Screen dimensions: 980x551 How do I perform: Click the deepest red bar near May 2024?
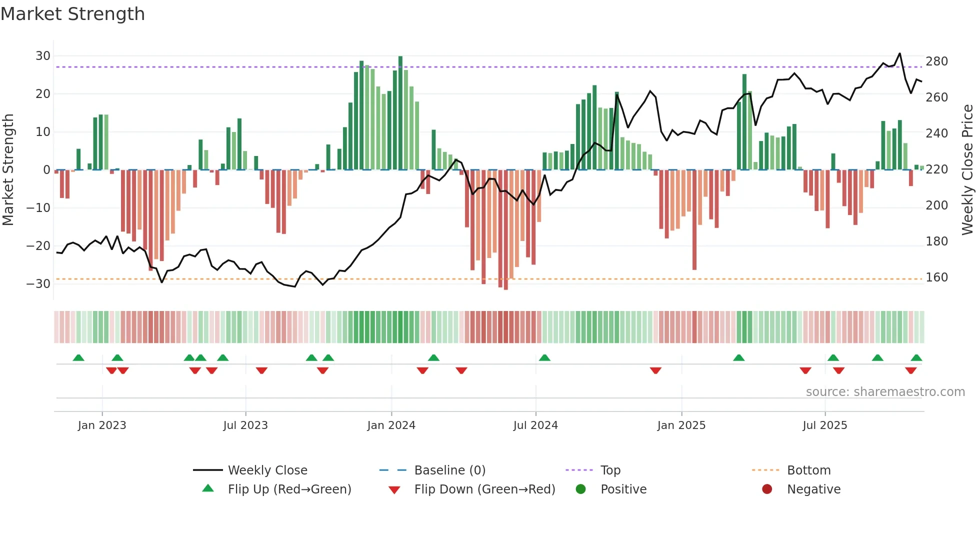506,230
